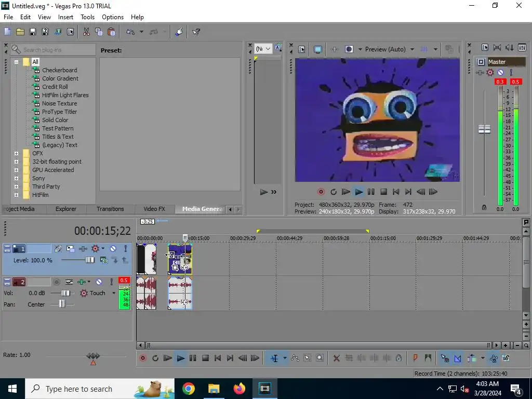Open Master bus automation settings gear
Image resolution: width=532 pixels, height=399 pixels.
[490, 73]
